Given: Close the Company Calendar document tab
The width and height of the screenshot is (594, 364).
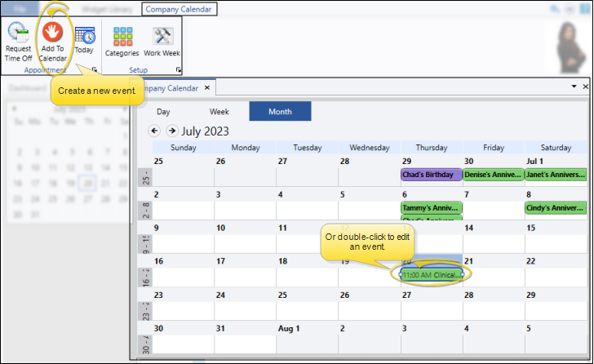Looking at the screenshot, I should click(207, 87).
